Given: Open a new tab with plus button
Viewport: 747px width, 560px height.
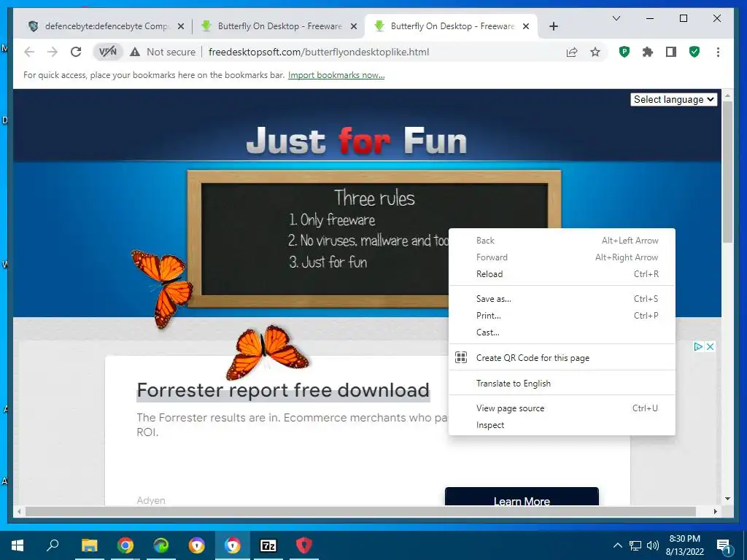Looking at the screenshot, I should pos(553,26).
